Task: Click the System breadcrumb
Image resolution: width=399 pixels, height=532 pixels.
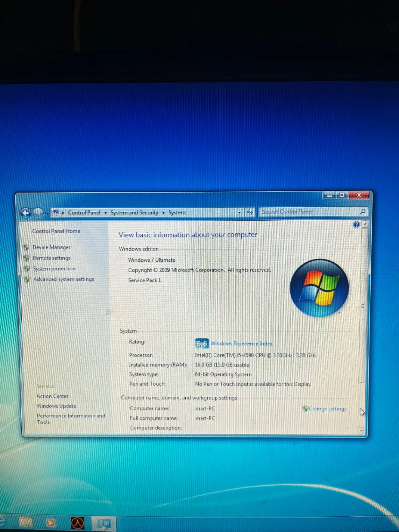Action: (177, 212)
